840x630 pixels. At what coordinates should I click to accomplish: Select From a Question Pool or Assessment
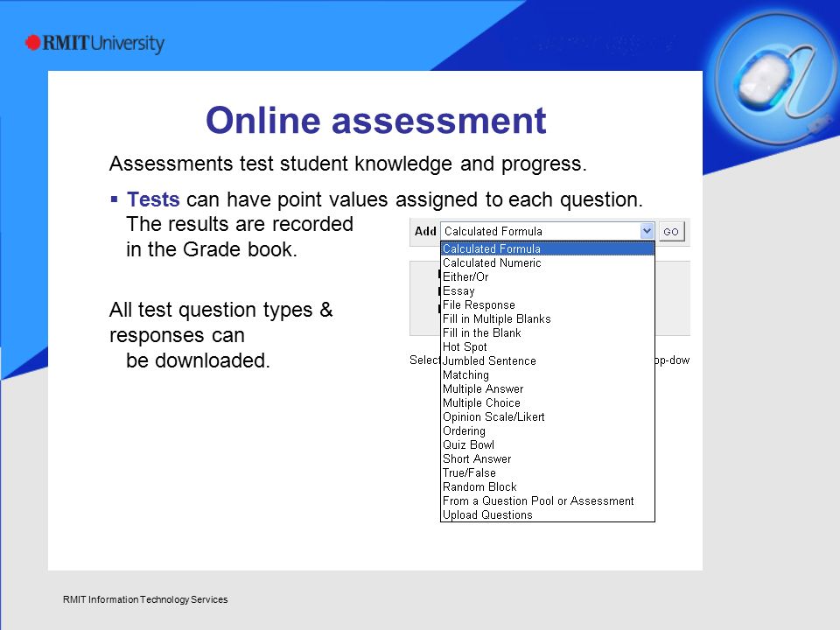click(548, 500)
